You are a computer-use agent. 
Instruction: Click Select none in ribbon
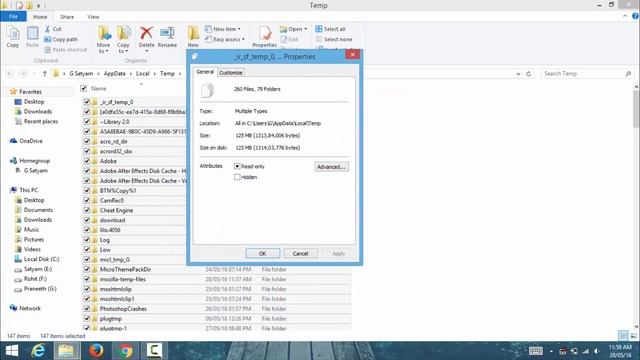click(333, 39)
